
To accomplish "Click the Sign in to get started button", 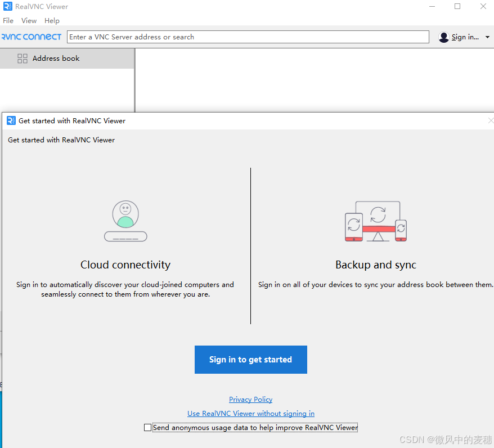I will (251, 360).
